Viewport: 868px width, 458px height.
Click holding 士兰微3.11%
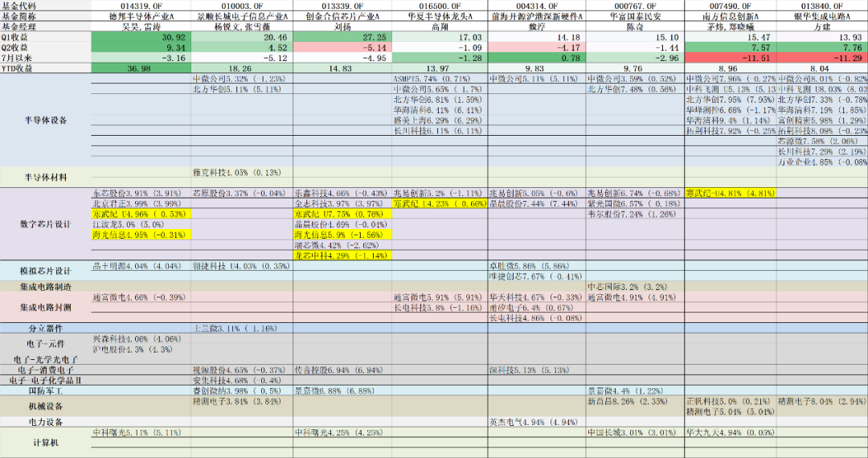(235, 328)
